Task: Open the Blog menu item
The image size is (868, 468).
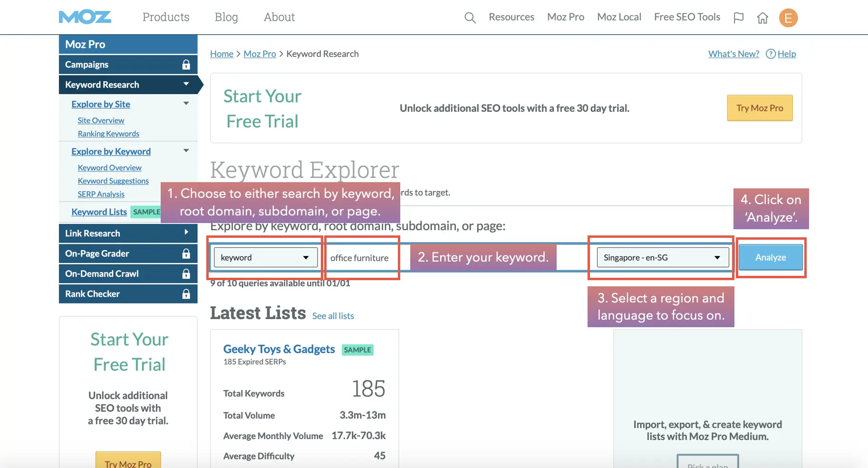Action: coord(226,17)
